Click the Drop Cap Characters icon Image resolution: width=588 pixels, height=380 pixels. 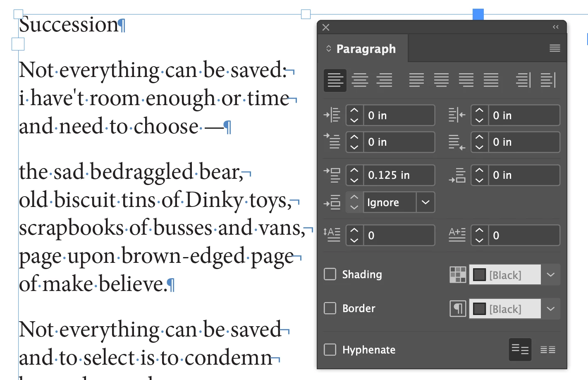pos(457,235)
